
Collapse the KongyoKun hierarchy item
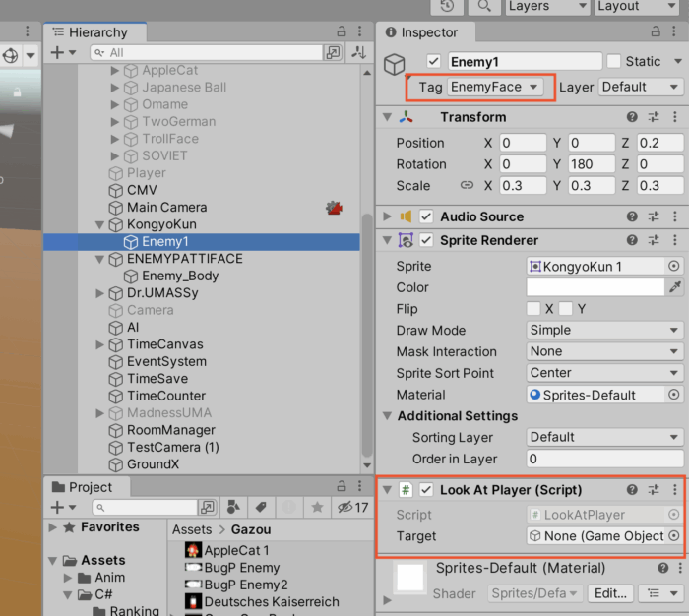[99, 224]
